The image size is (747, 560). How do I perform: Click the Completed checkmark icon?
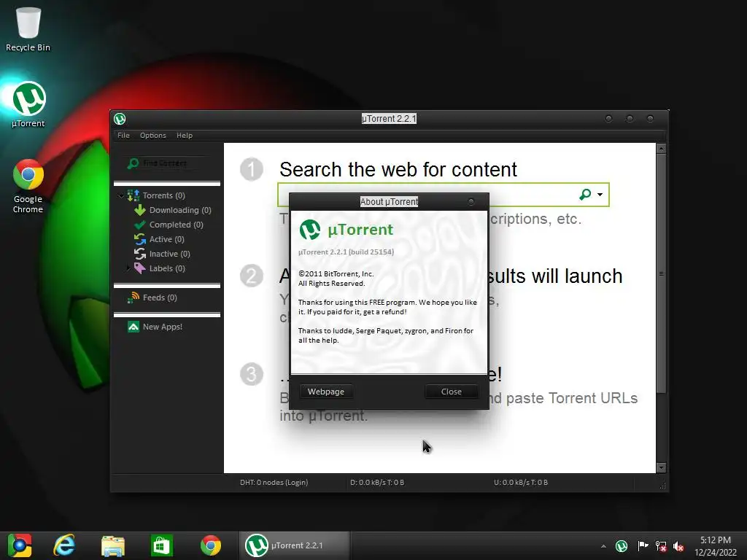[x=139, y=225]
